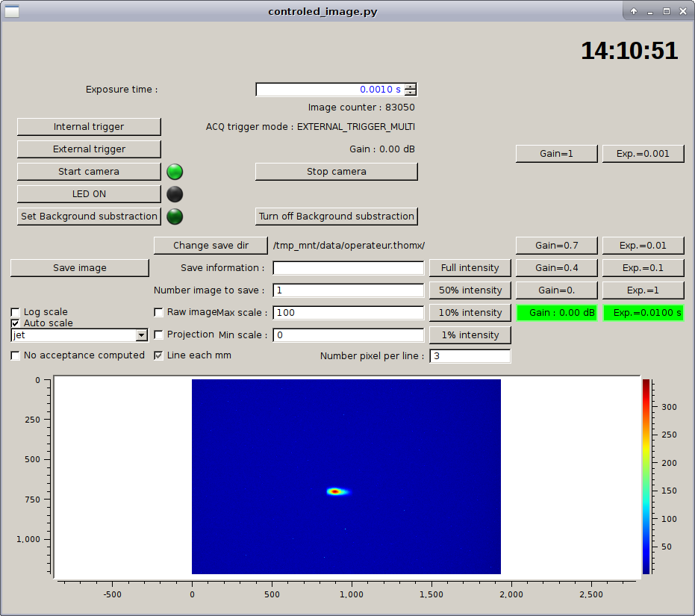Click the External trigger button

pyautogui.click(x=89, y=149)
